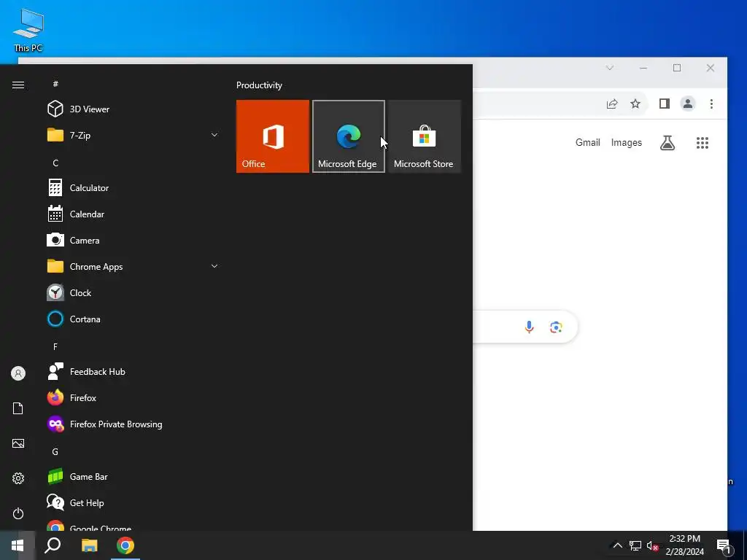Bookmark this tab with the star icon
Image resolution: width=747 pixels, height=560 pixels.
coord(635,104)
